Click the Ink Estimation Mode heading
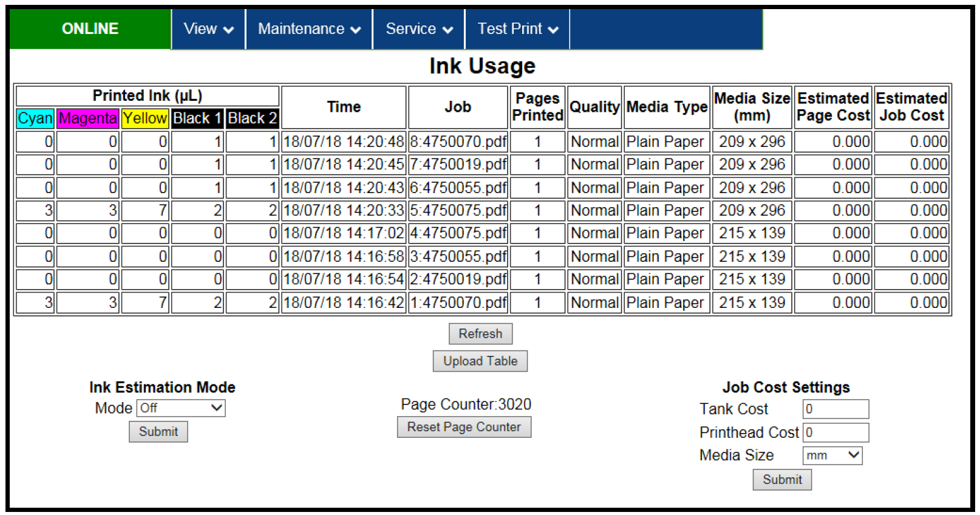This screenshot has width=980, height=515. pyautogui.click(x=162, y=387)
